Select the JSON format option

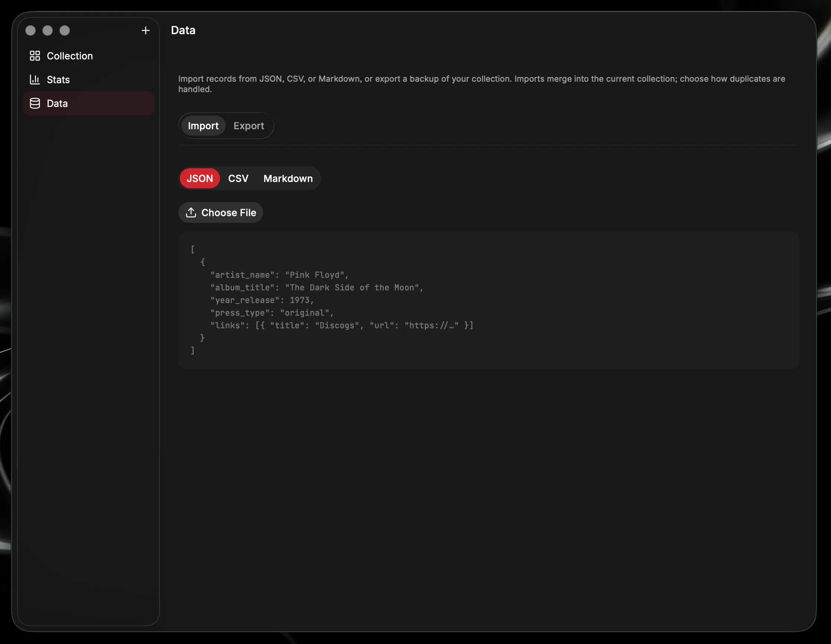tap(200, 178)
